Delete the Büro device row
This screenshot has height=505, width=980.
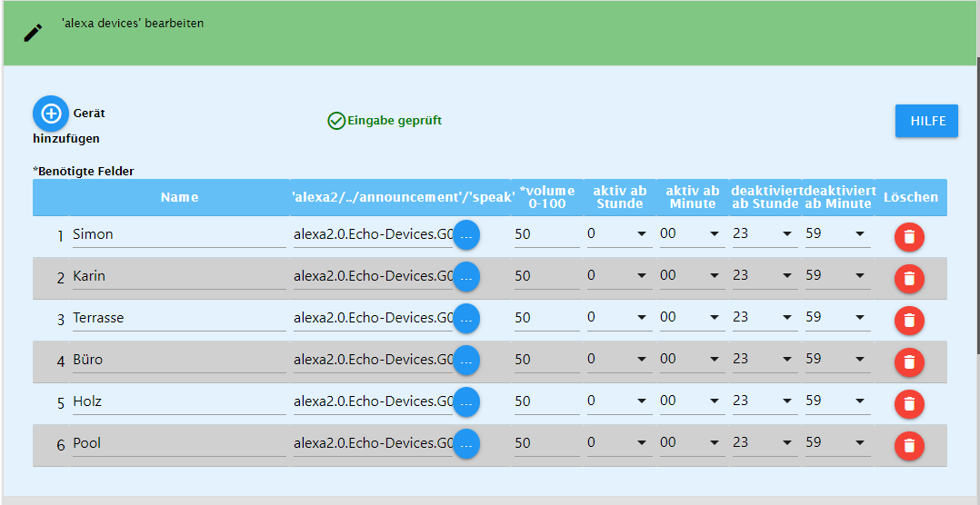(x=909, y=362)
